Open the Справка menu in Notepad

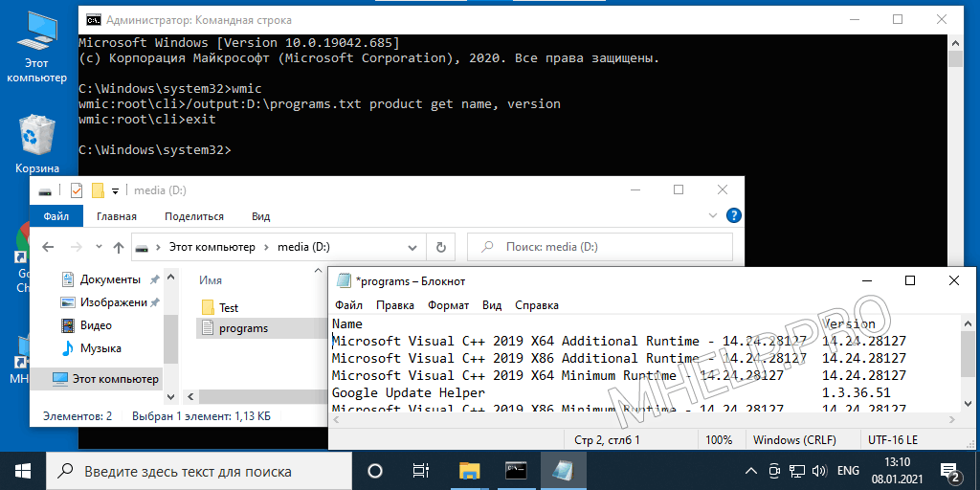(x=537, y=305)
